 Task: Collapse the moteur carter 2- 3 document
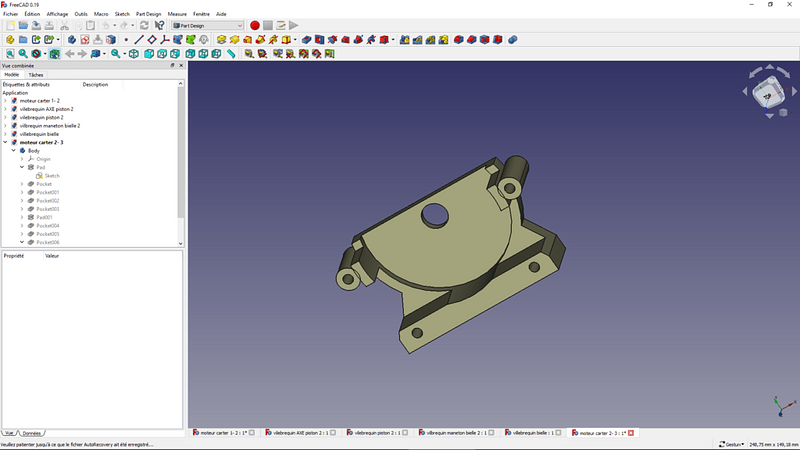tap(6, 142)
